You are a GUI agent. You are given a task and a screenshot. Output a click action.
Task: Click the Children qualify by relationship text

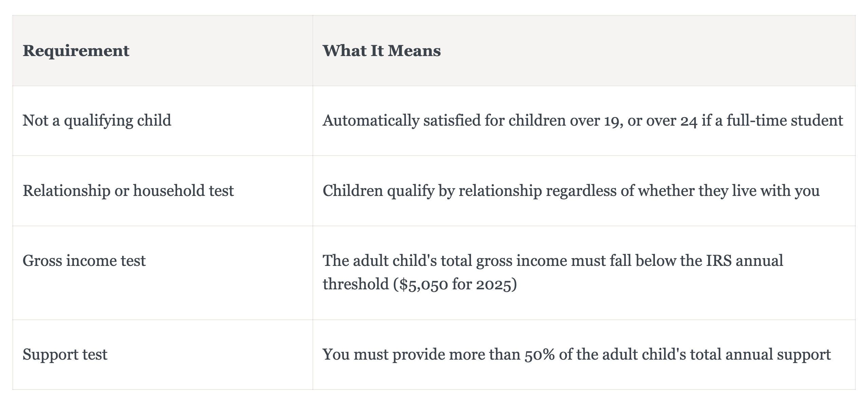pos(432,191)
